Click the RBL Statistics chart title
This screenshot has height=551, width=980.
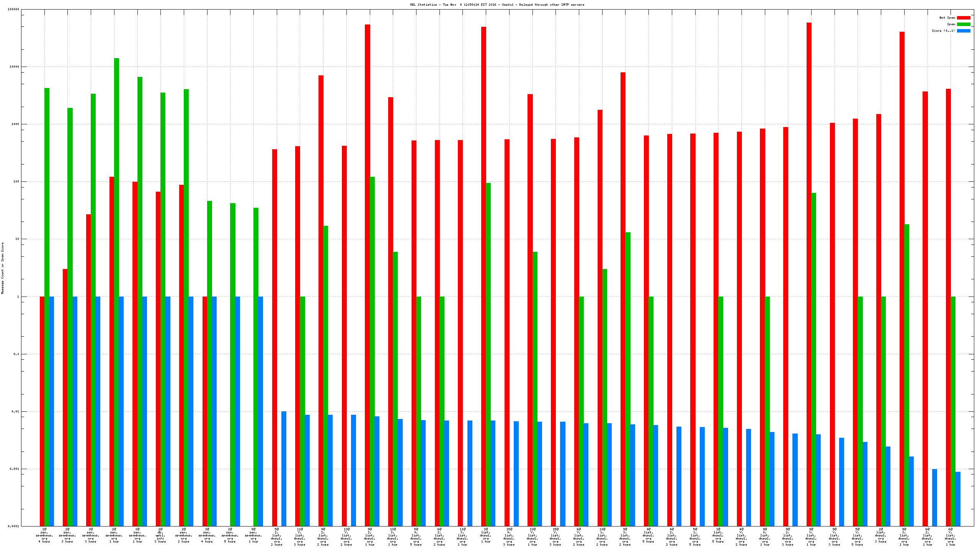[x=497, y=5]
